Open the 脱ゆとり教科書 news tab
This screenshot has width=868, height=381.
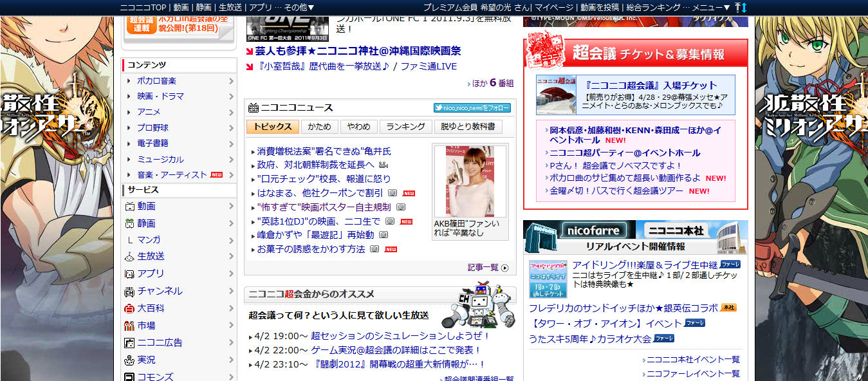click(x=468, y=127)
